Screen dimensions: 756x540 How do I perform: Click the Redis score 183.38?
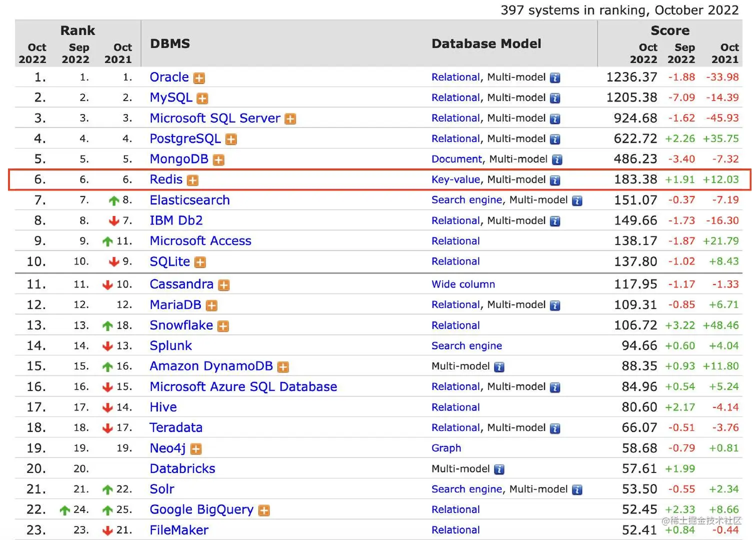[635, 180]
